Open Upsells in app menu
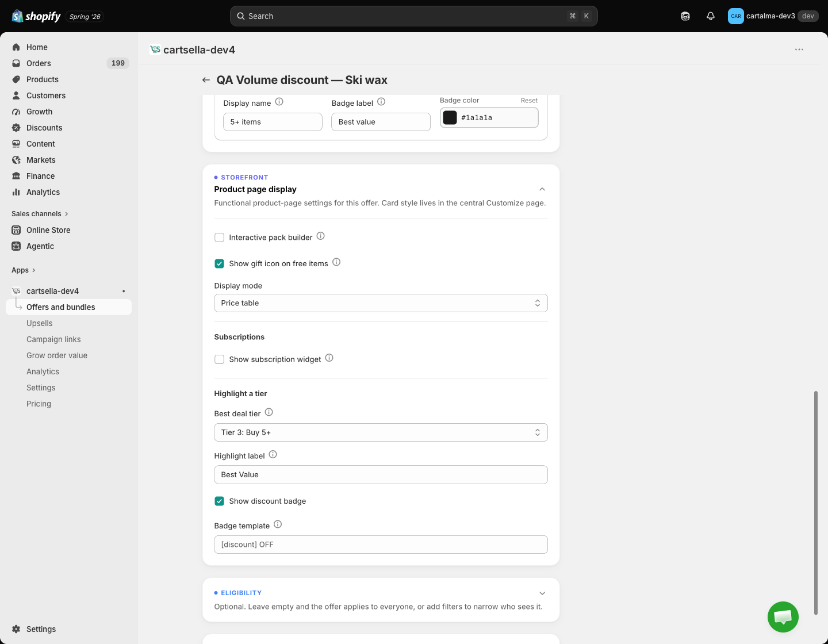Viewport: 828px width, 644px height. pos(40,323)
